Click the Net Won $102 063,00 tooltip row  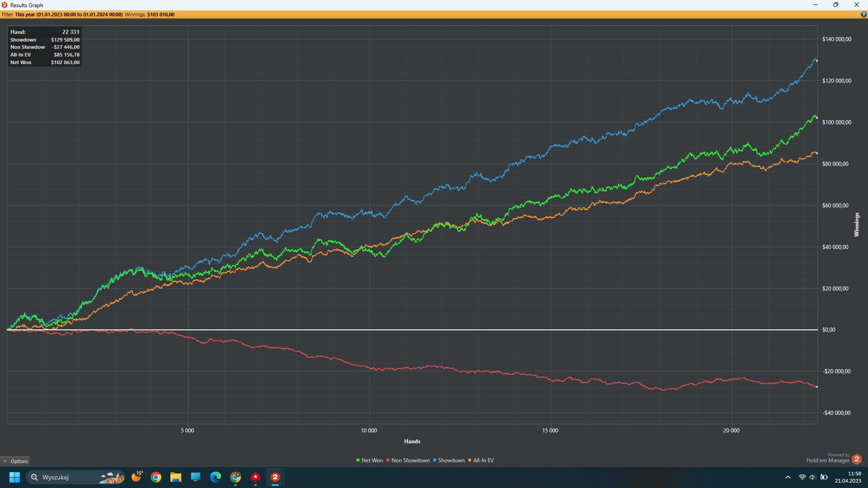45,62
